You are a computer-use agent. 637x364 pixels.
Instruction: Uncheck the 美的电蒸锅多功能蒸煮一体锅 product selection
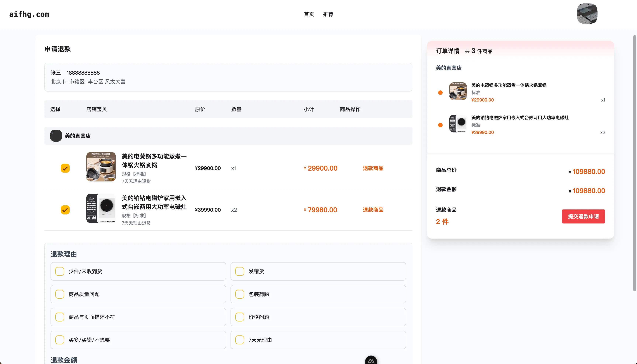click(65, 168)
